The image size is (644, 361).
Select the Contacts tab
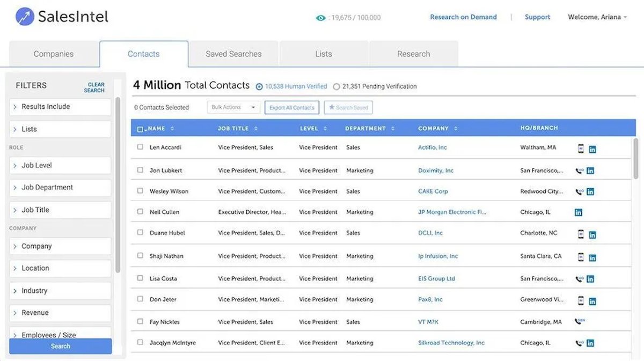click(144, 54)
